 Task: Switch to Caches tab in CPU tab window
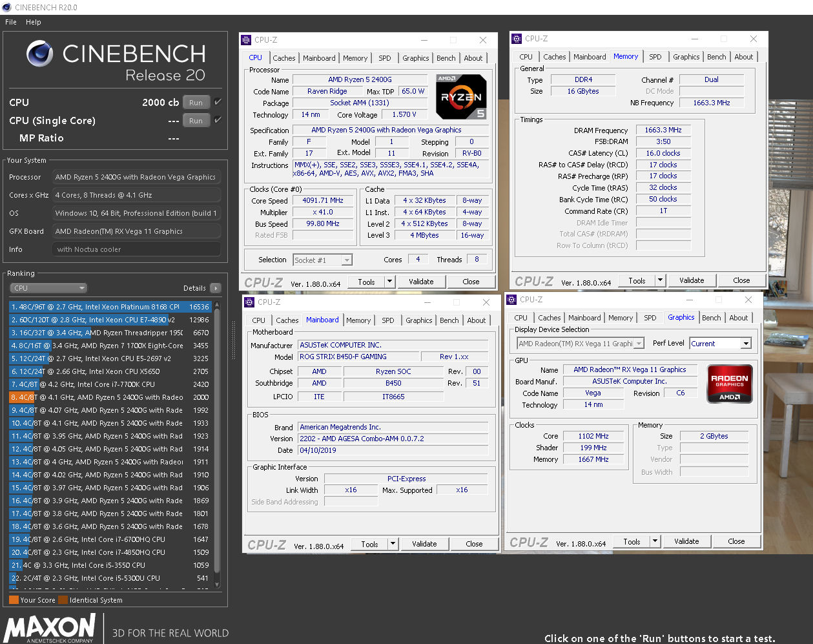tap(283, 58)
